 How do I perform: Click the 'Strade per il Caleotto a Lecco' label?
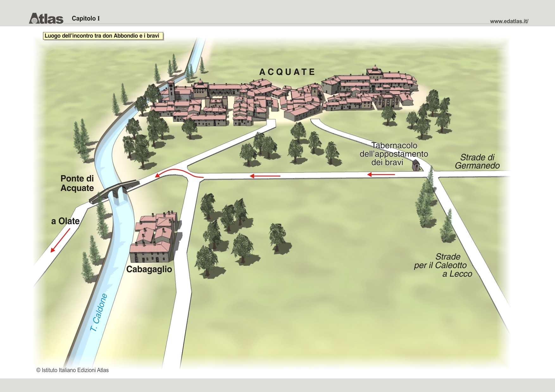(x=443, y=265)
